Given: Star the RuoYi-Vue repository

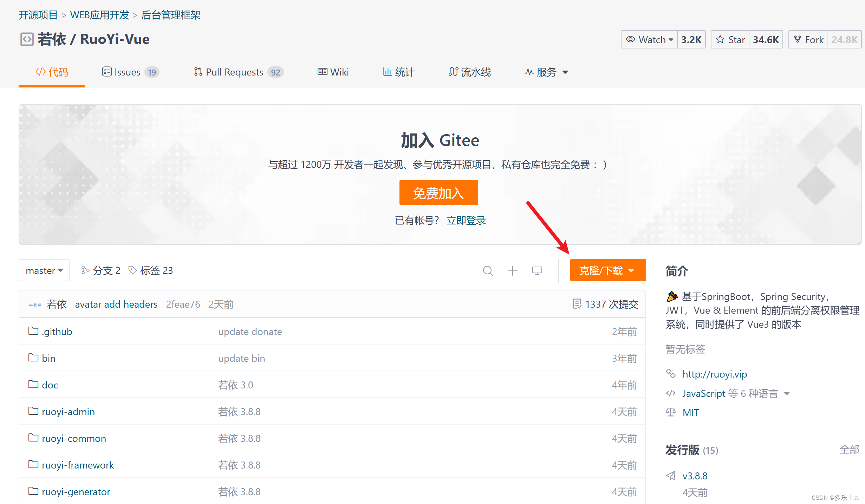Looking at the screenshot, I should point(730,40).
